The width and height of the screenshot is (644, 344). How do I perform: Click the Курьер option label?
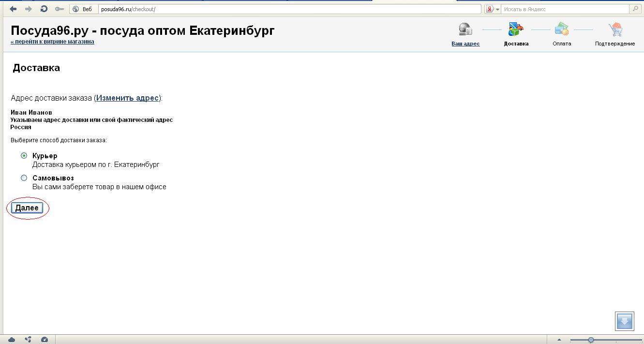(45, 156)
